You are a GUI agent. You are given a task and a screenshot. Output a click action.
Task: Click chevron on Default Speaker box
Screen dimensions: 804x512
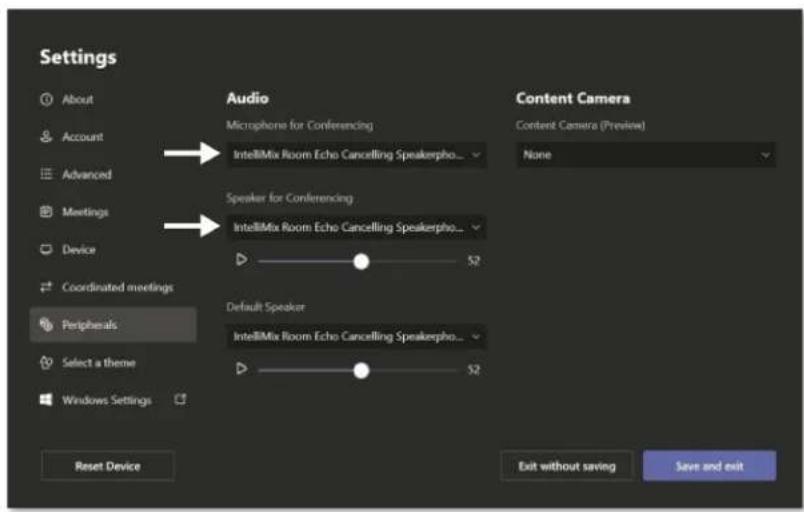tap(476, 337)
